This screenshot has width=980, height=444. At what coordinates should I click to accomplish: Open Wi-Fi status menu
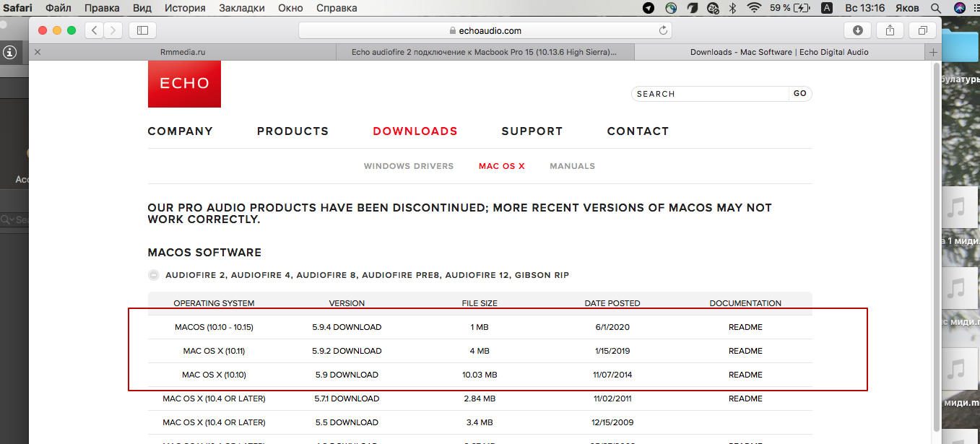coord(755,8)
